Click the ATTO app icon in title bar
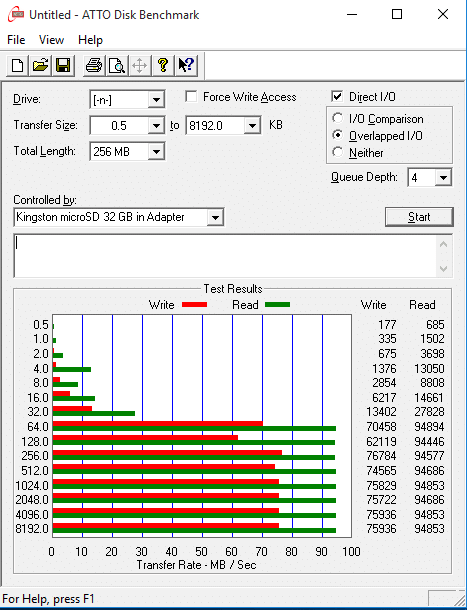 pos(16,15)
